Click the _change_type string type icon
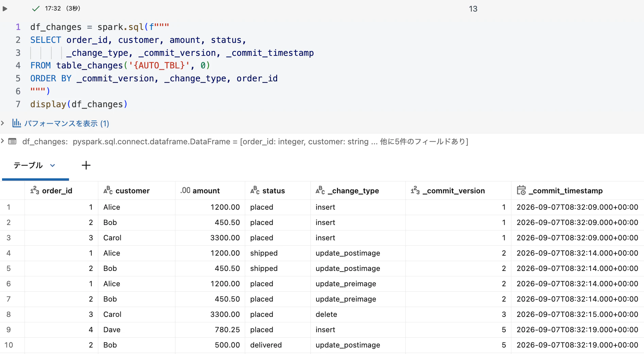The image size is (644, 354). (320, 191)
